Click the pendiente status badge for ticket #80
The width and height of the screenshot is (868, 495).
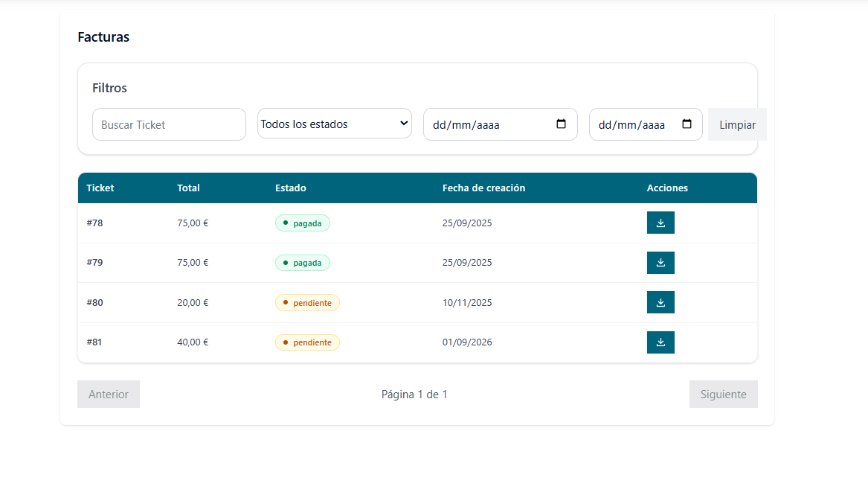307,303
